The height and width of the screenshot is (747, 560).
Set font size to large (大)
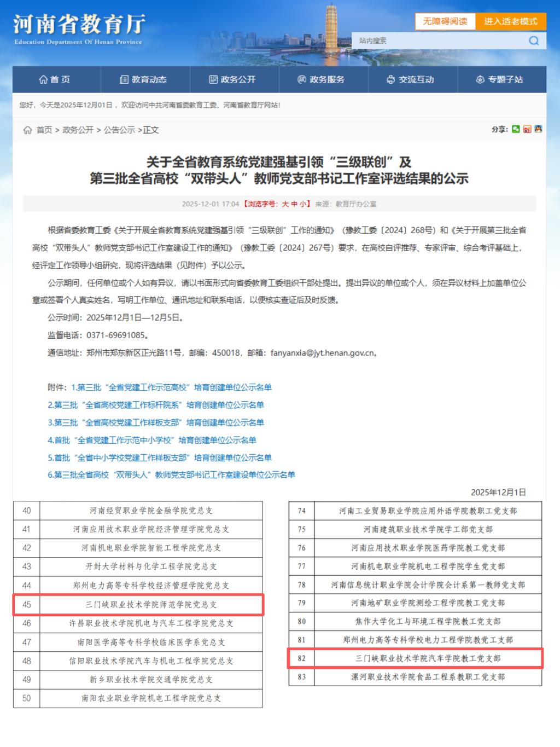coord(285,204)
